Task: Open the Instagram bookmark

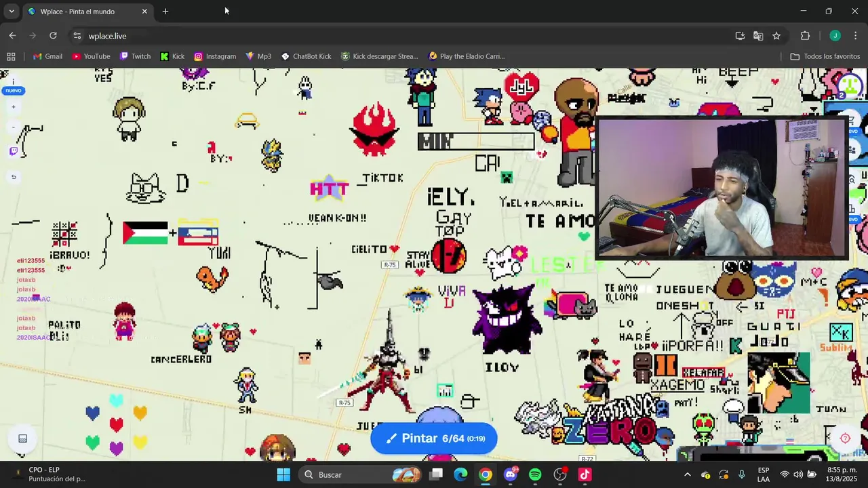Action: point(215,56)
